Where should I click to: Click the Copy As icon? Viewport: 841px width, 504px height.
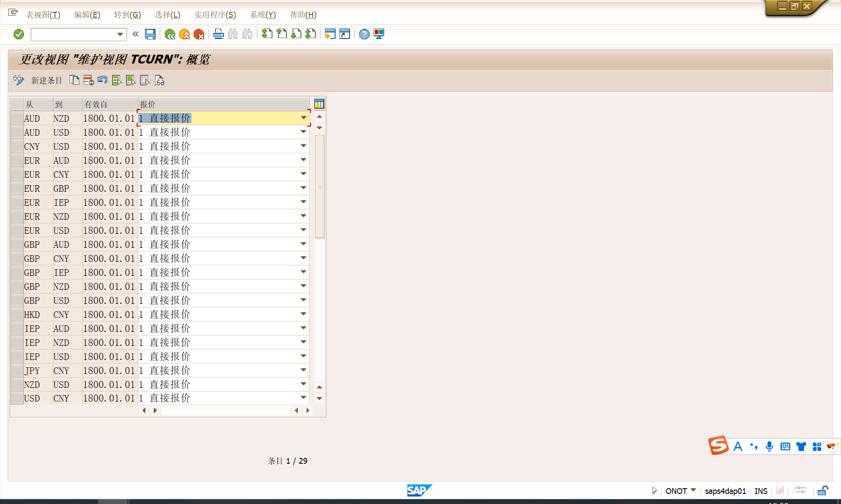74,80
